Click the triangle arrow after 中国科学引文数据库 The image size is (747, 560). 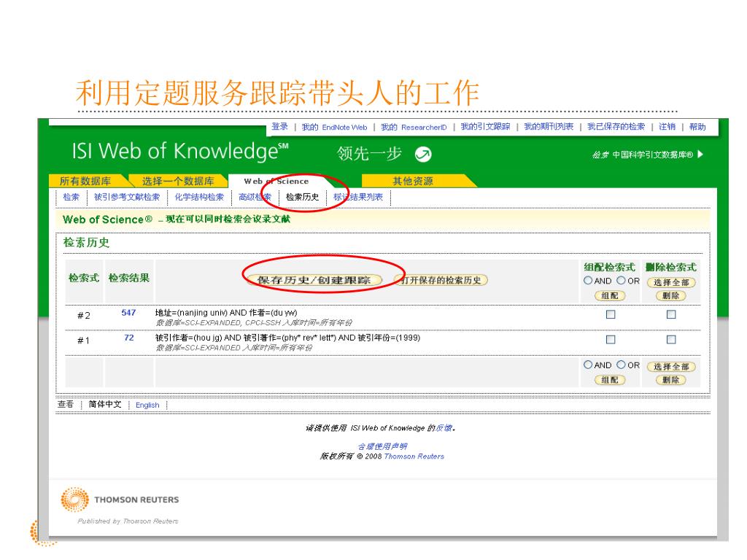point(700,155)
